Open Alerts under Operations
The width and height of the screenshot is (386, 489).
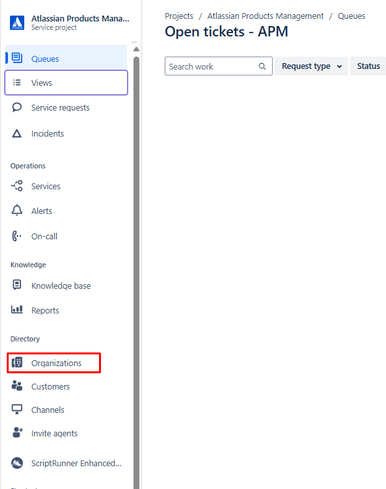coord(42,211)
